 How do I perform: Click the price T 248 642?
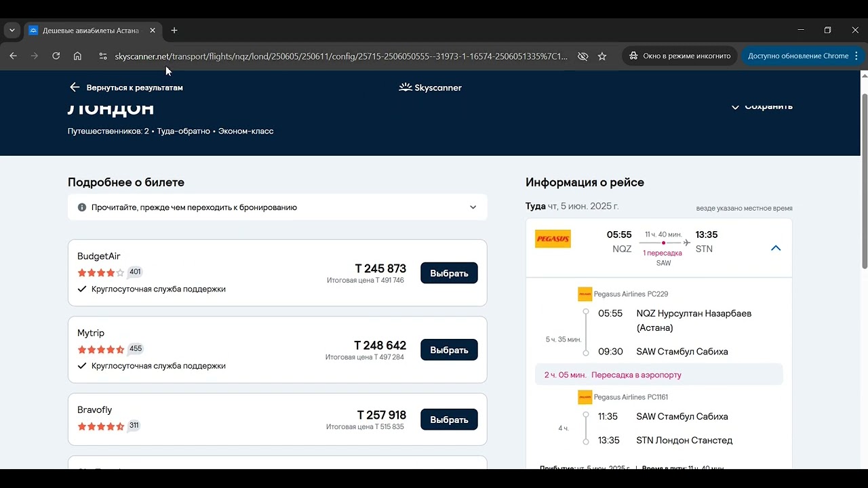click(x=380, y=345)
